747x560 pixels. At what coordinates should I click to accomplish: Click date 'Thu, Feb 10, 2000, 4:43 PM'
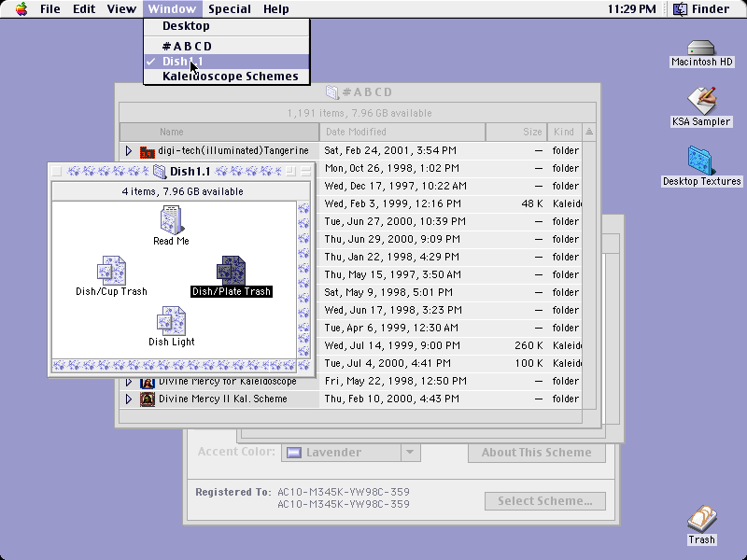(391, 399)
